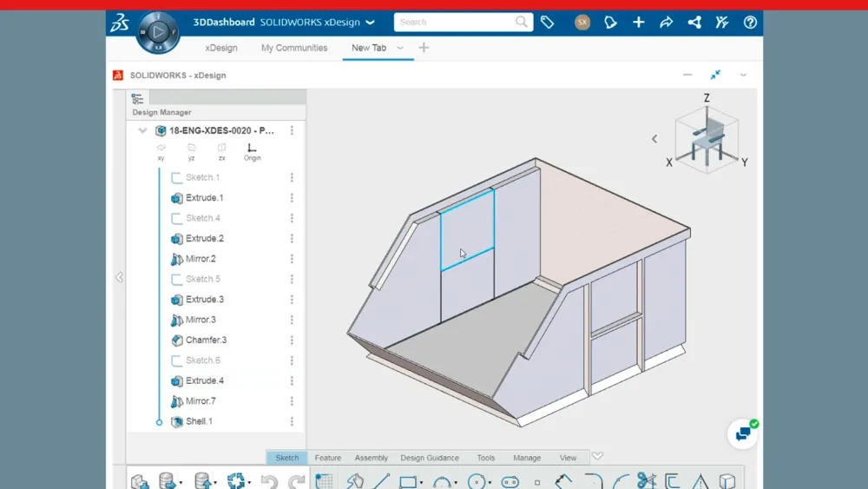
Task: Open options menu for Extrude.1
Action: (x=292, y=198)
